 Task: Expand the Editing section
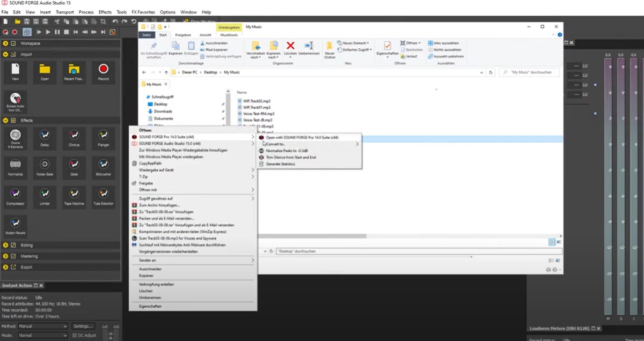(x=5, y=245)
